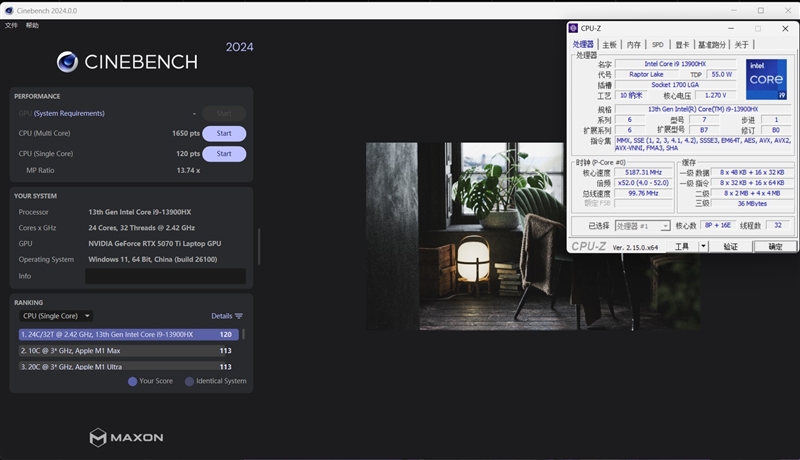Start the CPU (Single Core) benchmark
The height and width of the screenshot is (460, 800).
point(224,154)
